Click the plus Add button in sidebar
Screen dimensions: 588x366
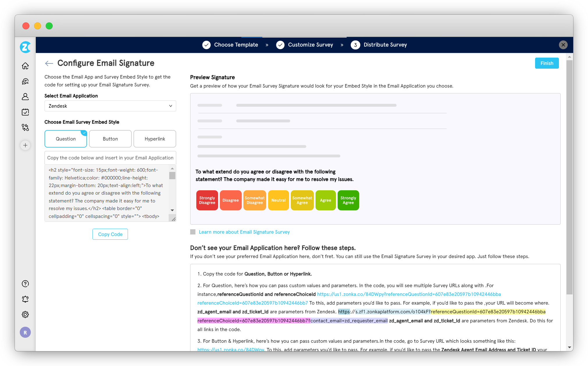pyautogui.click(x=25, y=145)
